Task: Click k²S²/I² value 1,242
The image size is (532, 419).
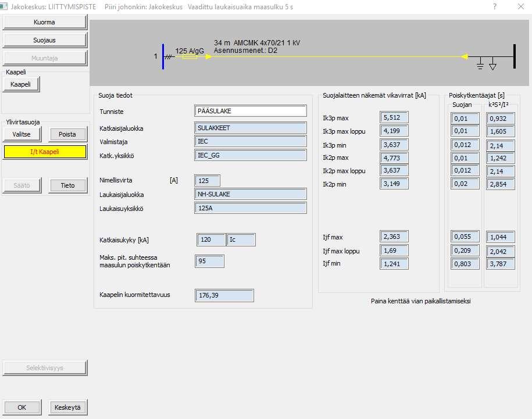Action: coord(501,158)
